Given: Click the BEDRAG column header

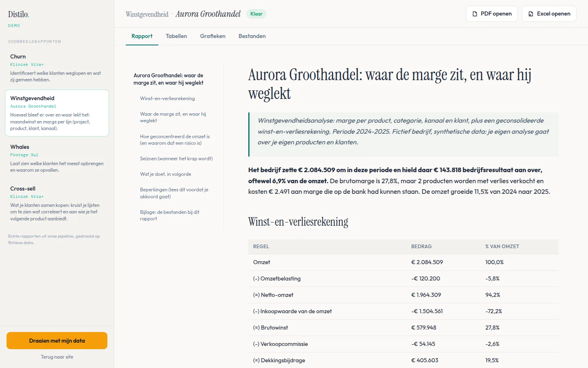Looking at the screenshot, I should click(421, 247).
